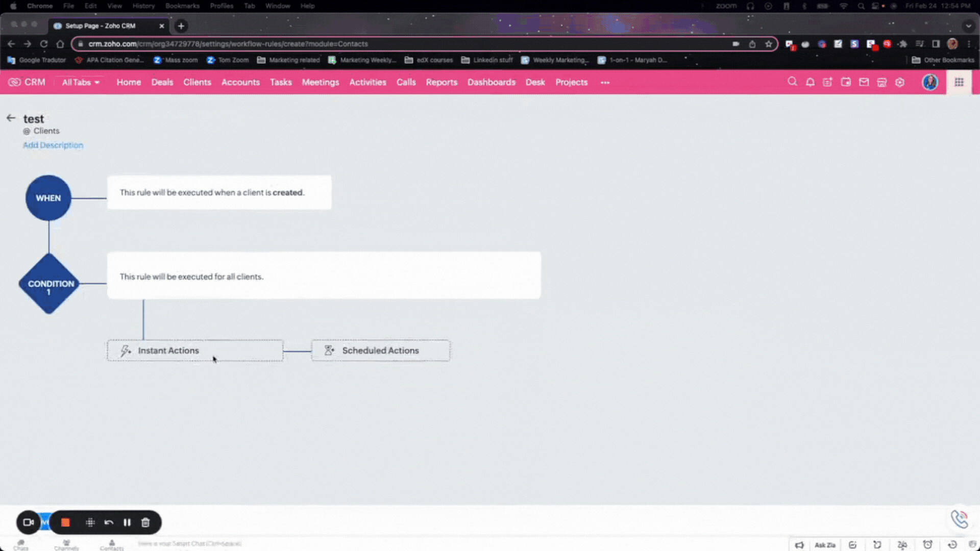Image resolution: width=980 pixels, height=551 pixels.
Task: Discard the recording with the trash icon
Action: 145,522
